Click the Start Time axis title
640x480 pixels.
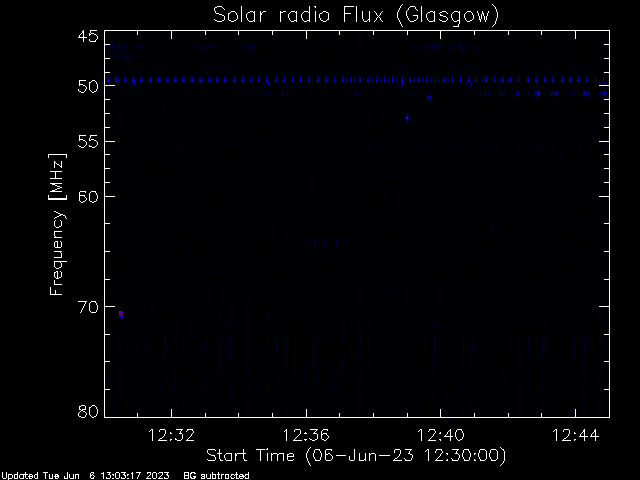coord(356,456)
